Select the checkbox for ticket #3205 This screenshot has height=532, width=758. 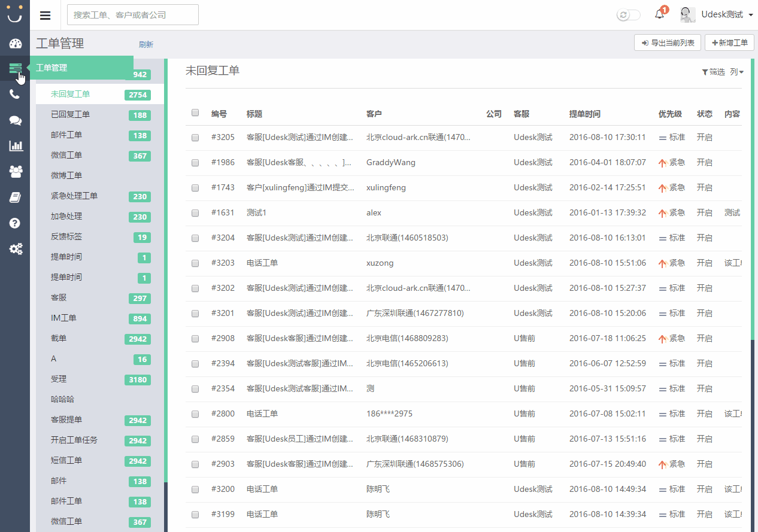pyautogui.click(x=195, y=138)
